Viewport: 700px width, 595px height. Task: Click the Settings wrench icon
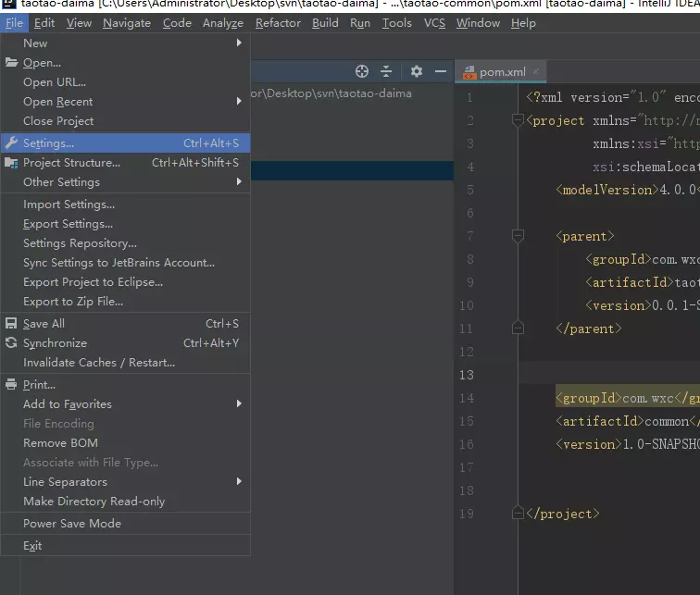pos(11,143)
